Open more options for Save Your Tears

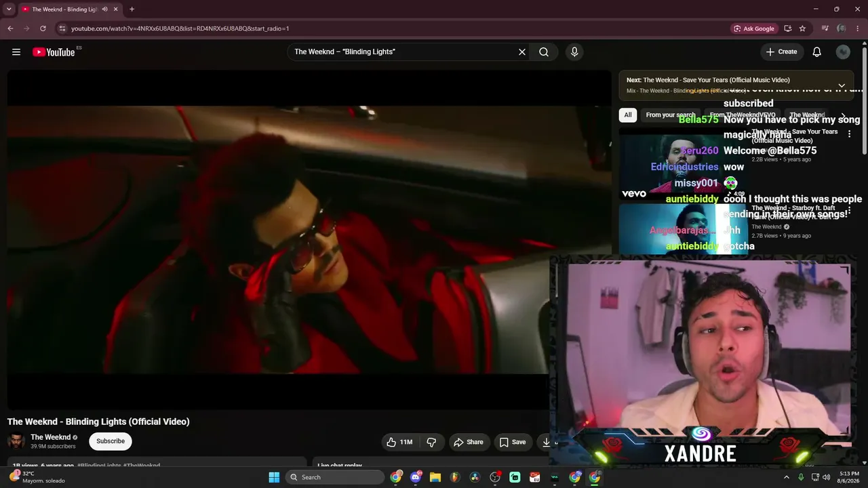(x=849, y=134)
